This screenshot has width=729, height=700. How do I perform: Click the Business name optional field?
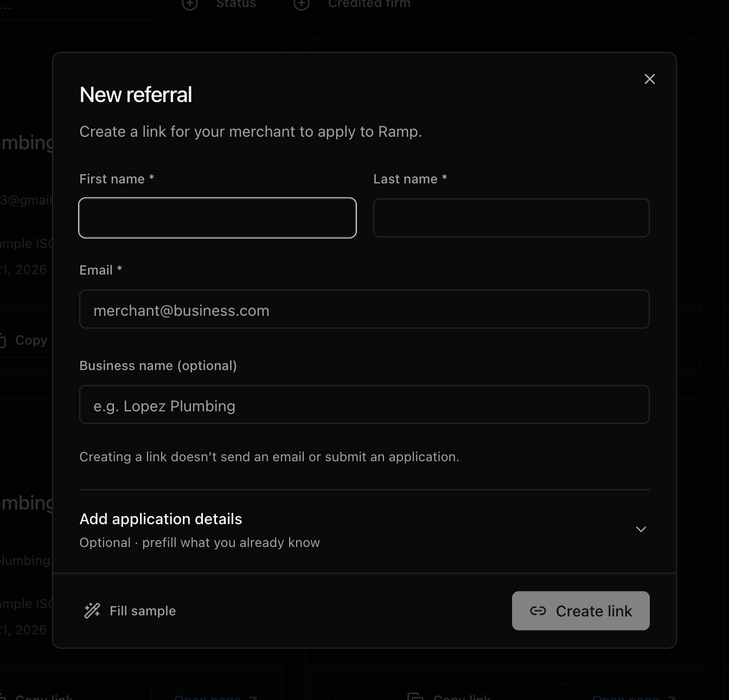point(364,405)
